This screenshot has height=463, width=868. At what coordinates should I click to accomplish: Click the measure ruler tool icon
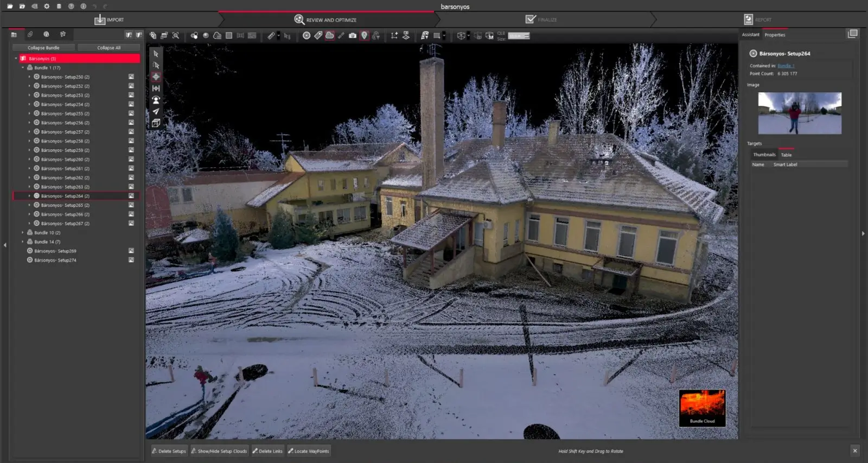pyautogui.click(x=271, y=36)
